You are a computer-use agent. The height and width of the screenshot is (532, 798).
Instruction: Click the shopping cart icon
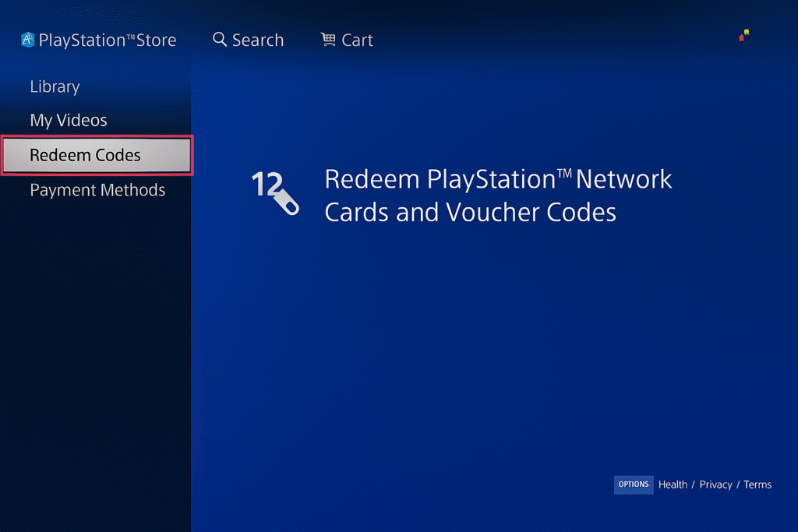click(x=328, y=39)
